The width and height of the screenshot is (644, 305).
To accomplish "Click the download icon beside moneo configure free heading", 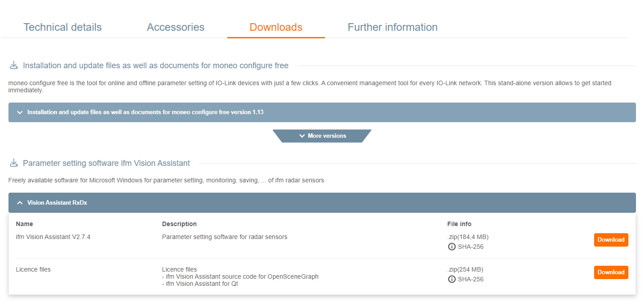I will pos(14,66).
